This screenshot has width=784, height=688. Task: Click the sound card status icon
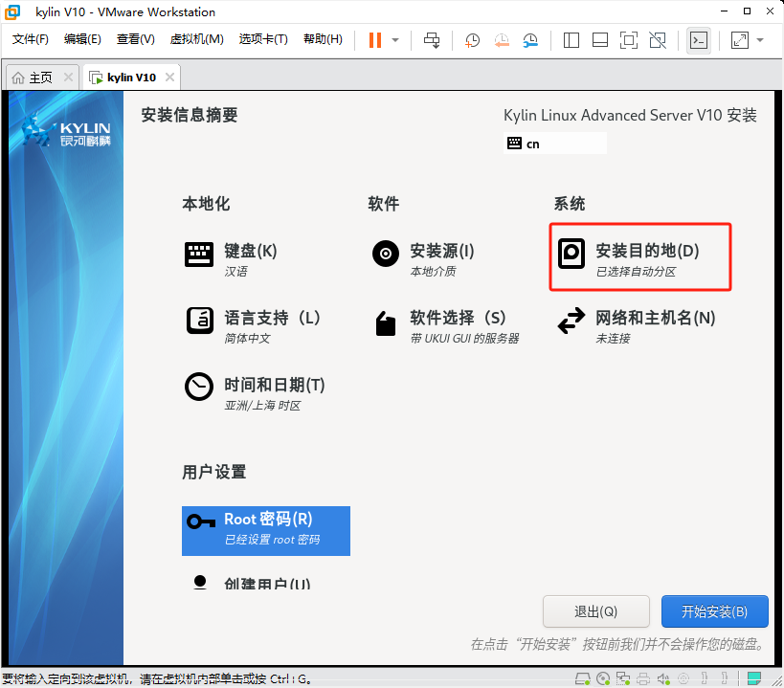pyautogui.click(x=663, y=678)
